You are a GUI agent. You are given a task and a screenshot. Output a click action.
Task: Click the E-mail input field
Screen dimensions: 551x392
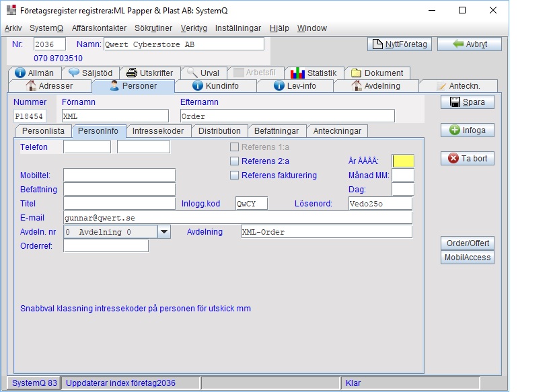(237, 218)
